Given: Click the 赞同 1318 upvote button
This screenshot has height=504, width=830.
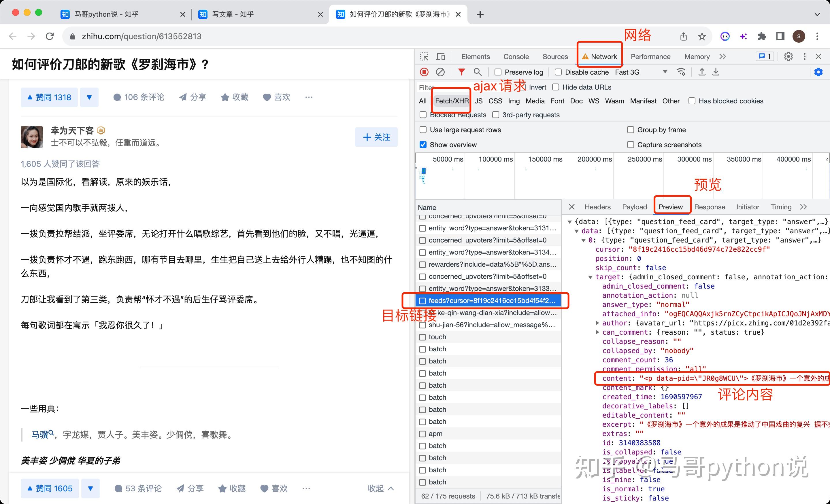Looking at the screenshot, I should pyautogui.click(x=49, y=97).
